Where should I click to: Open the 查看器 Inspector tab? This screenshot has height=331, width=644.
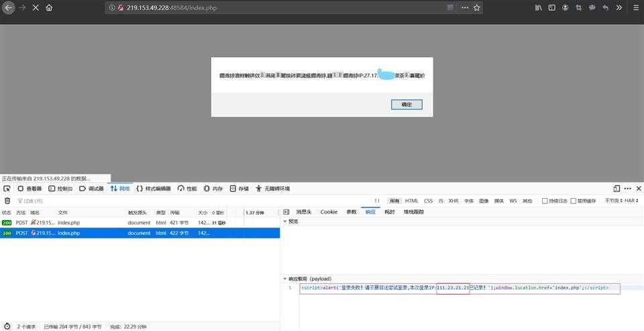[x=30, y=189]
